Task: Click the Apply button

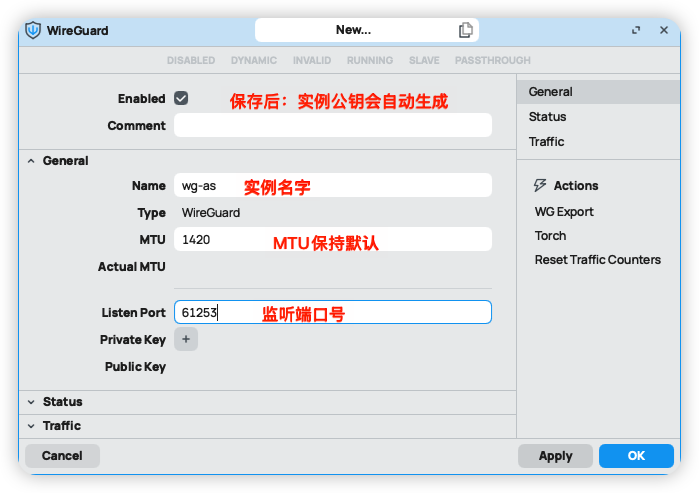Action: pos(555,456)
